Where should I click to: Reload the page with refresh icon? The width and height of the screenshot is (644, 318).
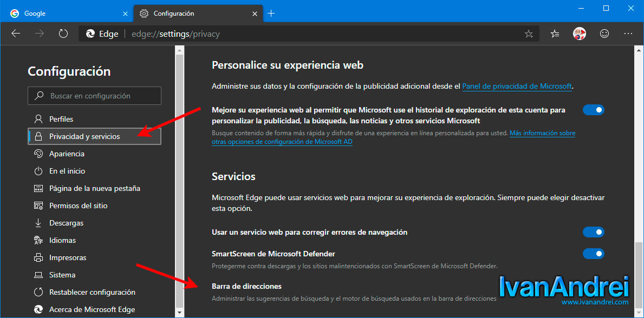click(63, 34)
